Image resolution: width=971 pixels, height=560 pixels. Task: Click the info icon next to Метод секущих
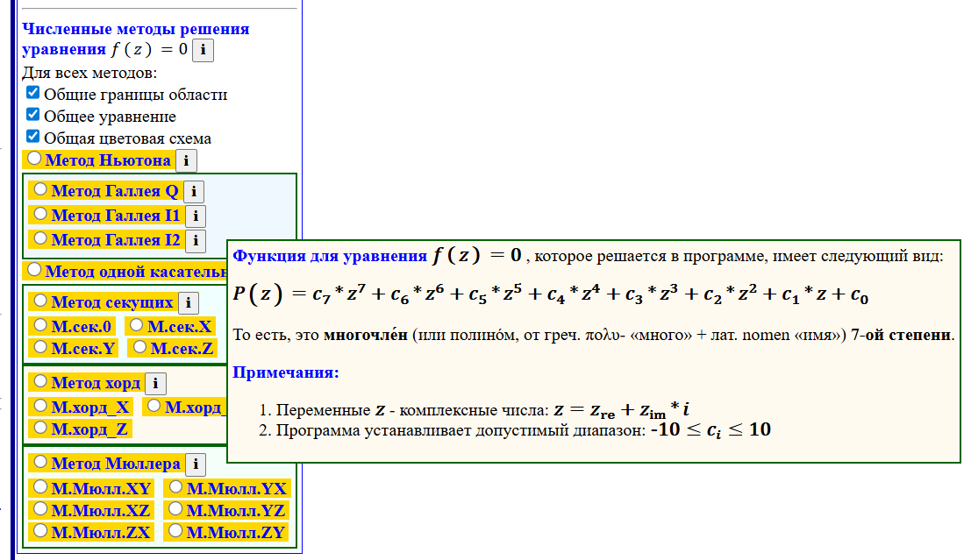pos(191,301)
